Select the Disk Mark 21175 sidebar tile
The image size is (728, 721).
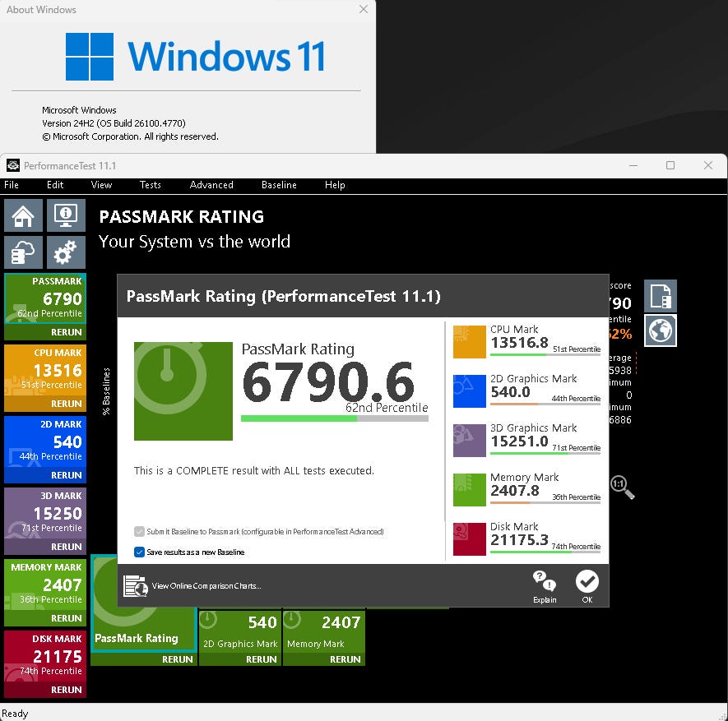pos(45,656)
